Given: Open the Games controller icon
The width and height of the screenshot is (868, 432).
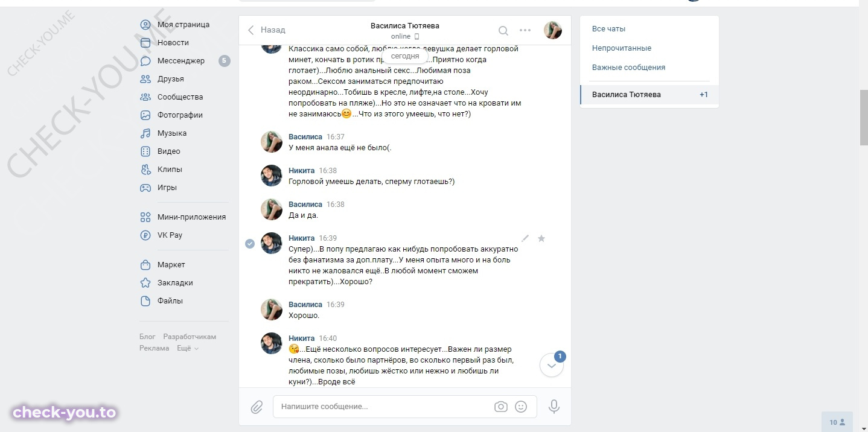Looking at the screenshot, I should point(145,188).
